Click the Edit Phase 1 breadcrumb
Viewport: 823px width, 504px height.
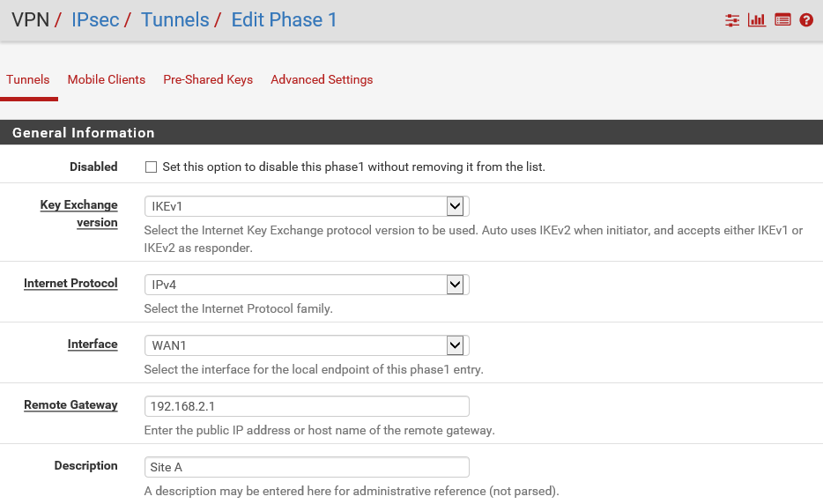click(284, 20)
